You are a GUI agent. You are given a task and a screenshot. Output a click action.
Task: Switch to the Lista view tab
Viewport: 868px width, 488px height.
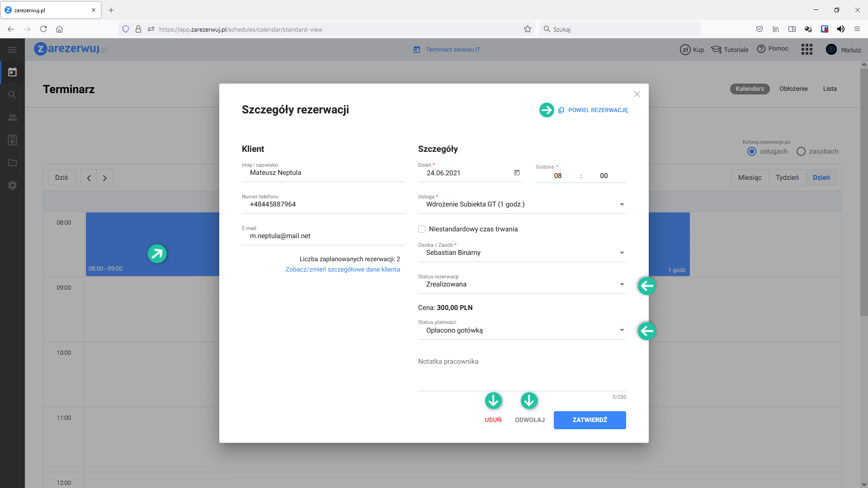pos(830,89)
